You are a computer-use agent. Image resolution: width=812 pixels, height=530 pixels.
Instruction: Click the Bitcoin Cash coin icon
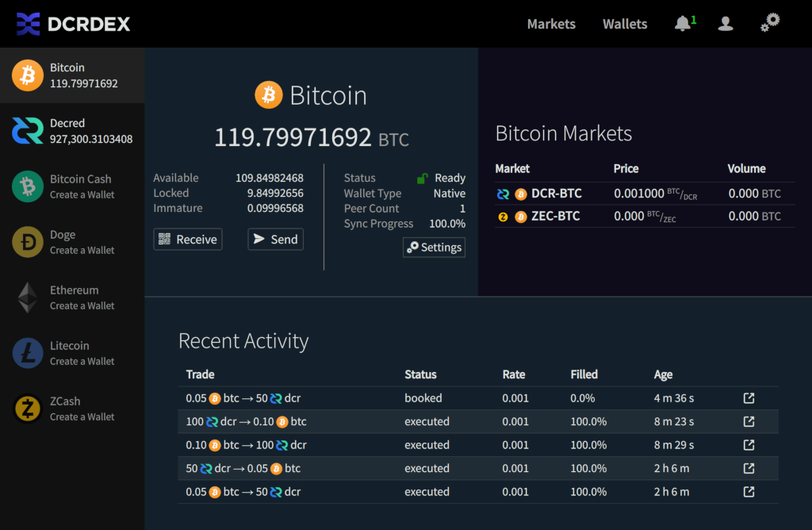pyautogui.click(x=28, y=186)
